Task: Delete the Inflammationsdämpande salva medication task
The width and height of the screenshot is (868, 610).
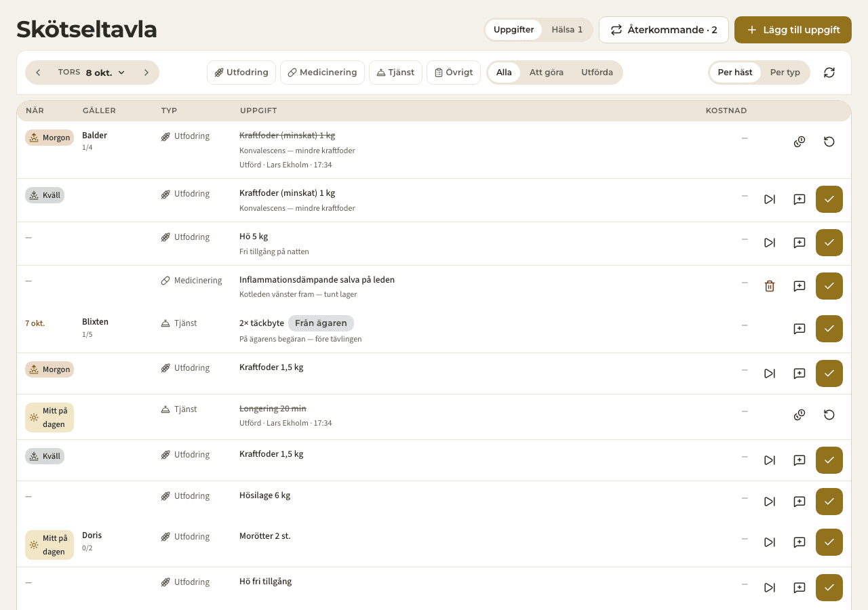Action: coord(770,286)
